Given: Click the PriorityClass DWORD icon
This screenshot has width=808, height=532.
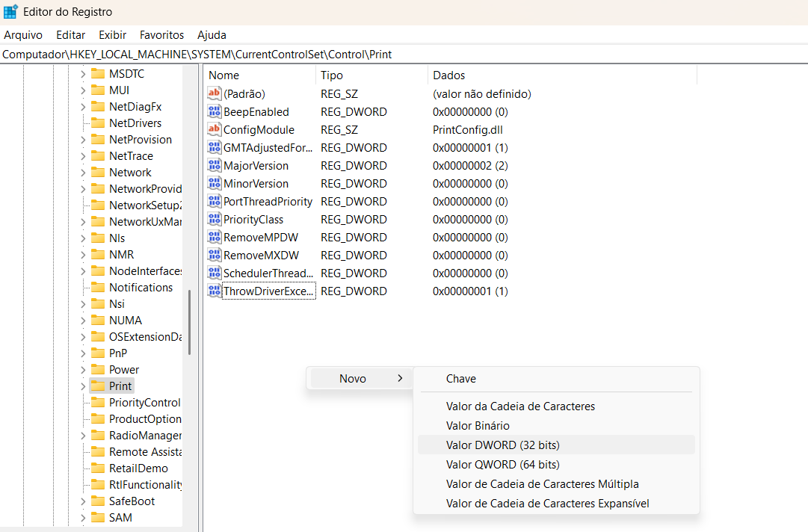Looking at the screenshot, I should pyautogui.click(x=215, y=220).
